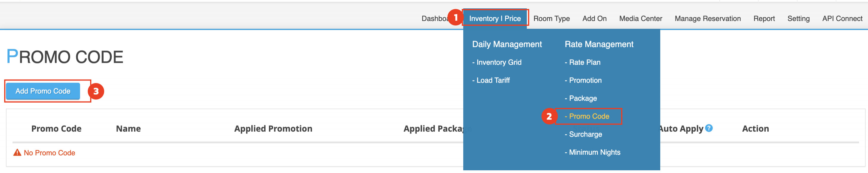Open Rate Plan in Rate Management
The image size is (868, 173).
(584, 62)
